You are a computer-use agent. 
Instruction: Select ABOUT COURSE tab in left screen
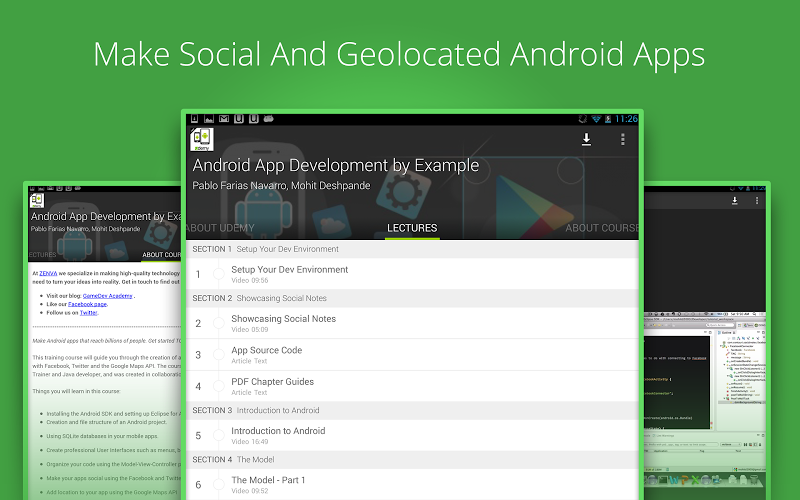point(161,255)
